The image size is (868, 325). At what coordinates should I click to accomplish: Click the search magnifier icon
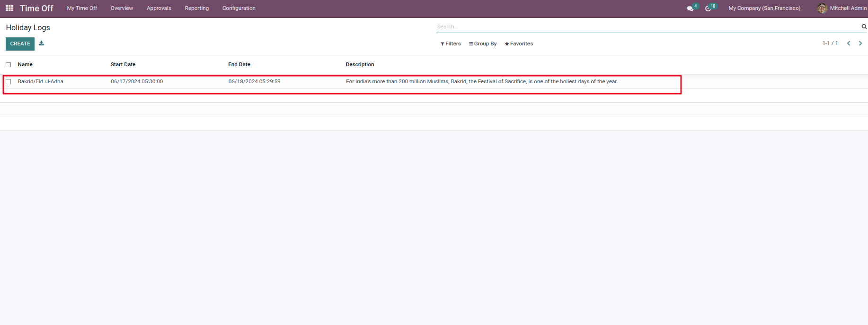(x=864, y=26)
